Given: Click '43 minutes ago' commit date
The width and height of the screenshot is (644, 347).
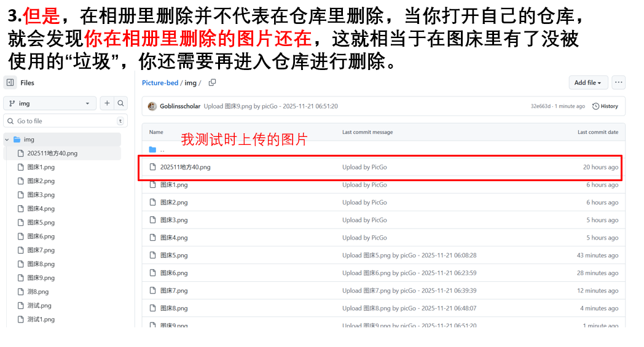Looking at the screenshot, I should click(597, 255).
